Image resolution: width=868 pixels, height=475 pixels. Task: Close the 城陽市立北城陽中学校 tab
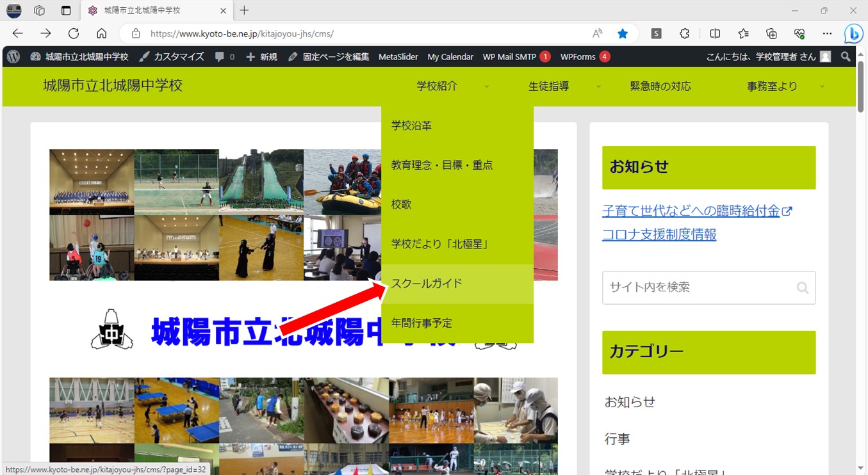click(x=223, y=11)
